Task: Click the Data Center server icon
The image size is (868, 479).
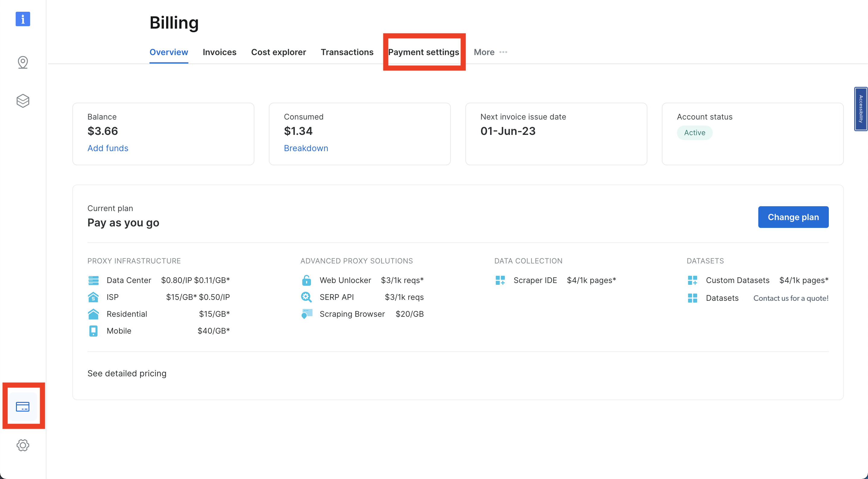Action: [x=93, y=280]
